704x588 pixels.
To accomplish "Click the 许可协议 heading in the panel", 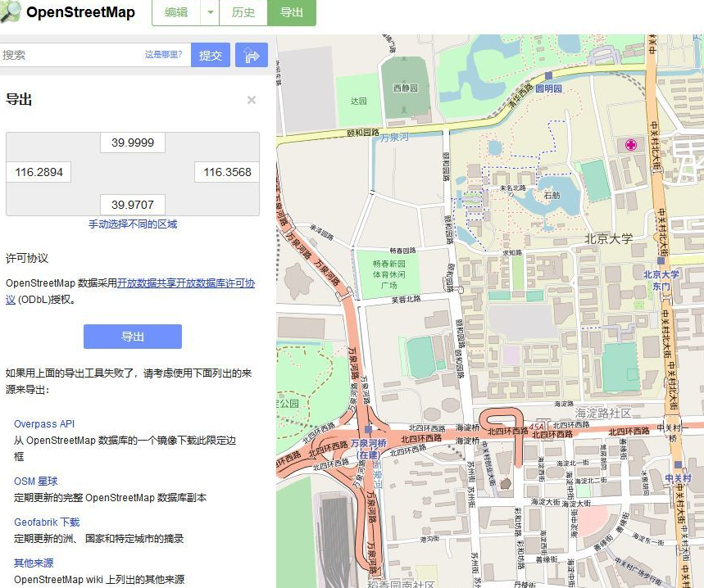I will (27, 258).
